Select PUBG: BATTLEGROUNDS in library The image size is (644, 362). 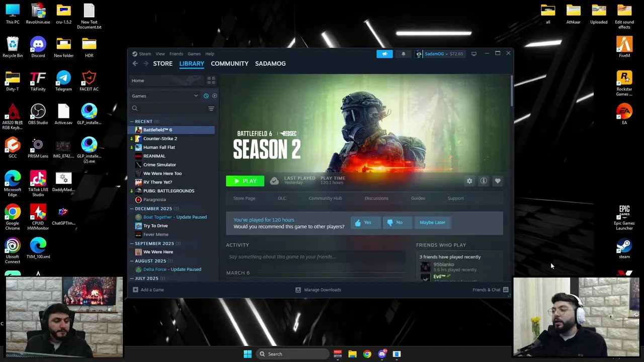coord(169,191)
